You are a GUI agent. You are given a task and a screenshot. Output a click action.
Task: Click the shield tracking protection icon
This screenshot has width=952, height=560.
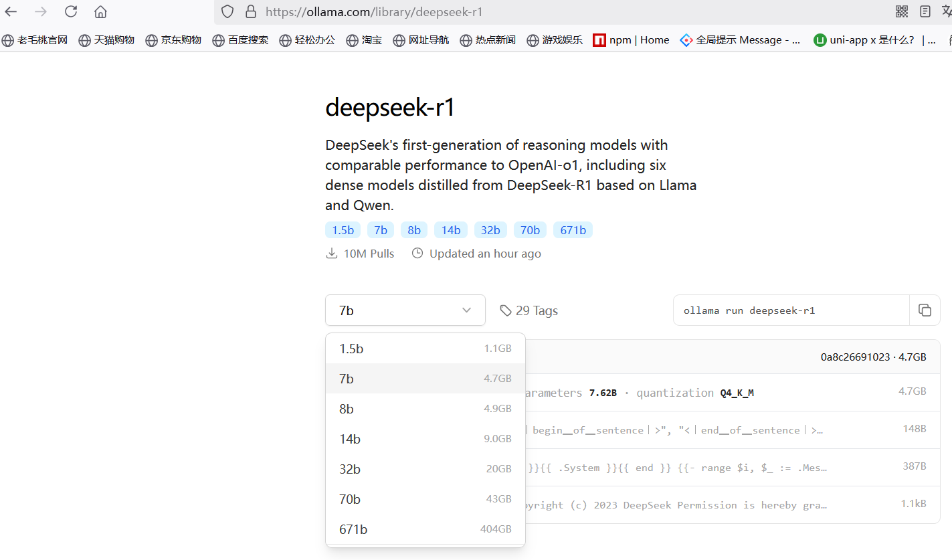pyautogui.click(x=227, y=11)
